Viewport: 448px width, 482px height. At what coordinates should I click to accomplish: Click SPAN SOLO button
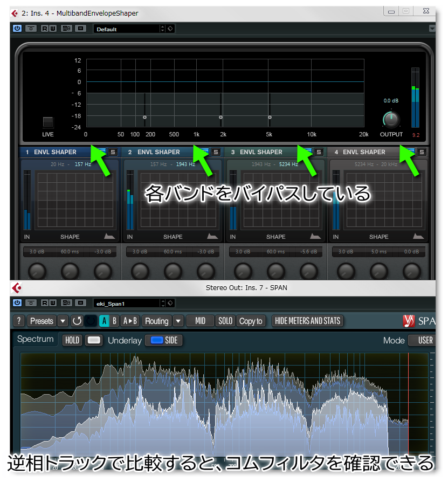coord(225,321)
